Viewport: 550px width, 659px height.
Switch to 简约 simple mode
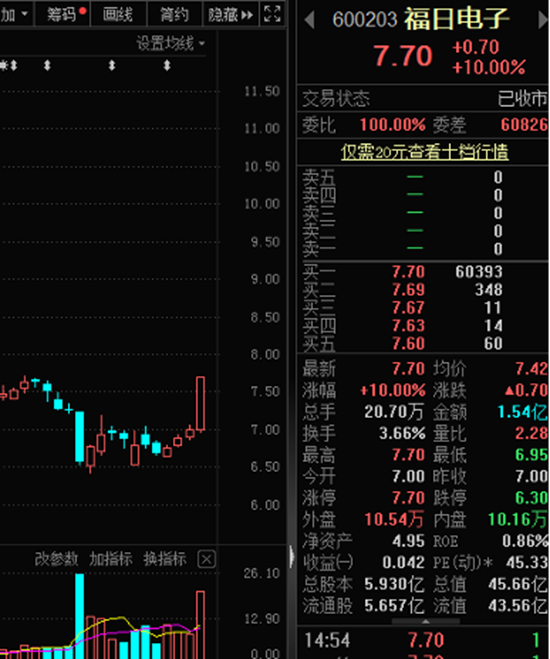pyautogui.click(x=174, y=15)
